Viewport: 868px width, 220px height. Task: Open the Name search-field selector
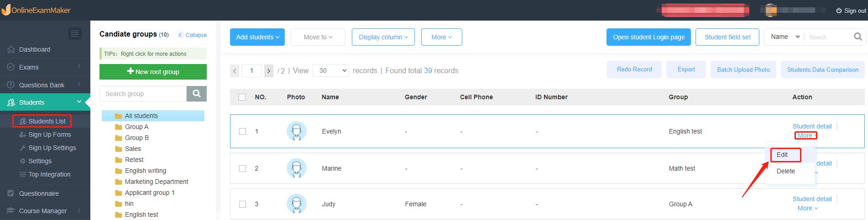tap(784, 37)
